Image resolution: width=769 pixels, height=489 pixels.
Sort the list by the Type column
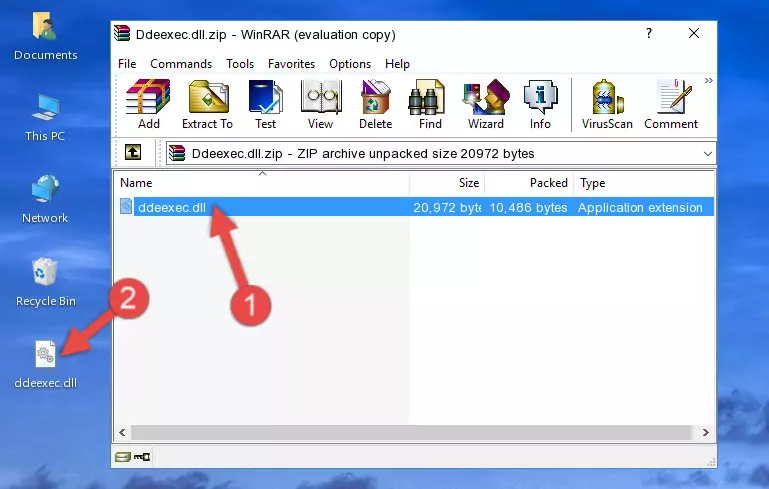pyautogui.click(x=643, y=183)
